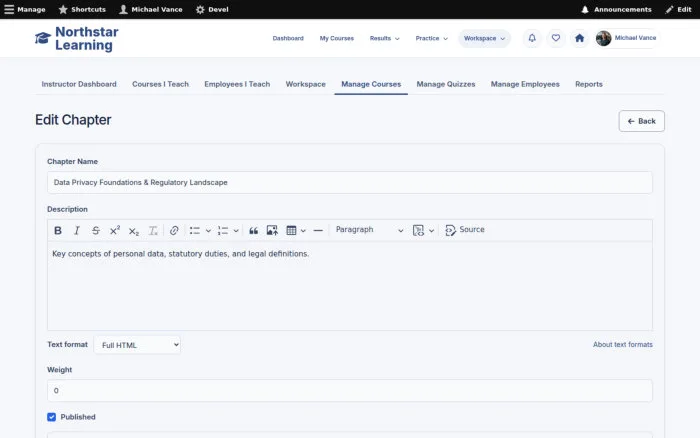The height and width of the screenshot is (438, 700).
Task: Open My Courses in the header
Action: tap(337, 38)
